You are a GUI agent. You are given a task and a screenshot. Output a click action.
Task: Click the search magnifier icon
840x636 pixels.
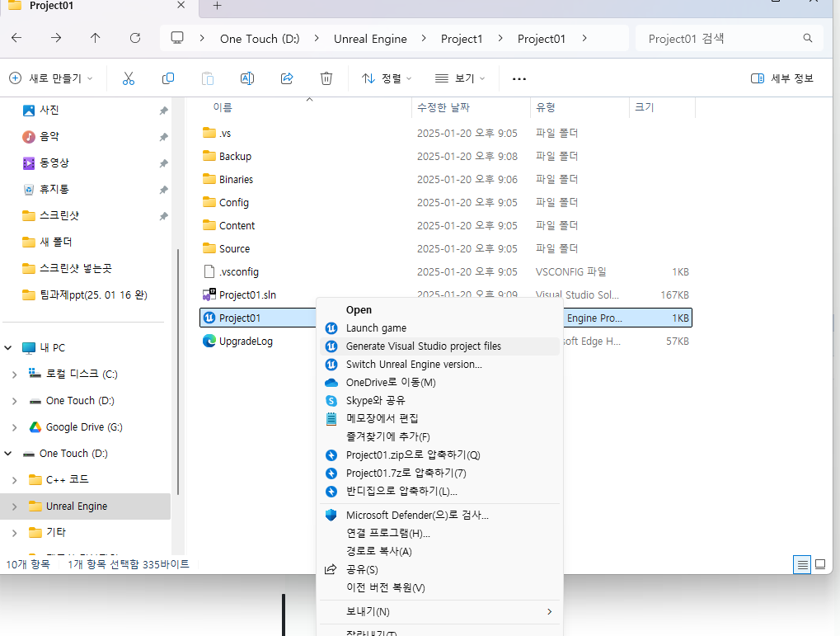click(808, 38)
